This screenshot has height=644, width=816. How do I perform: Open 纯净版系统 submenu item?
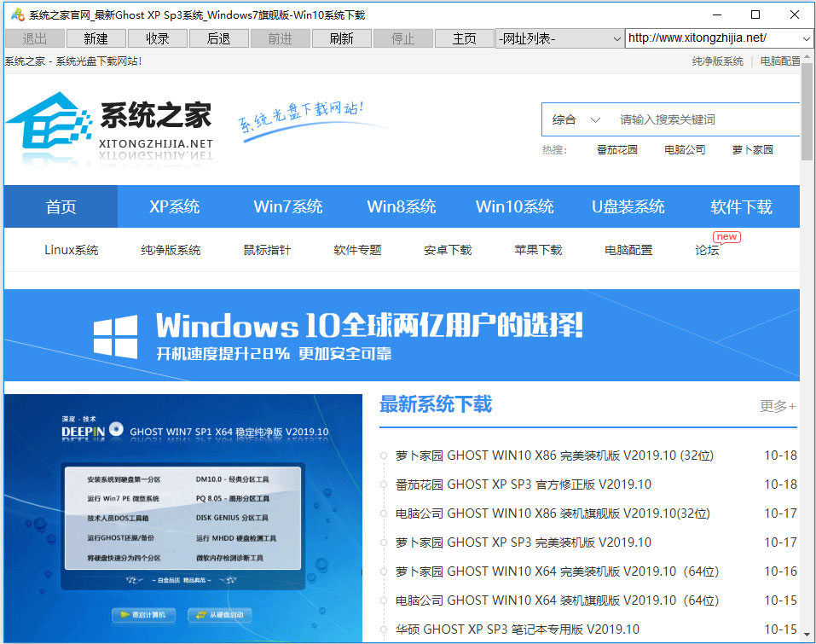click(171, 250)
